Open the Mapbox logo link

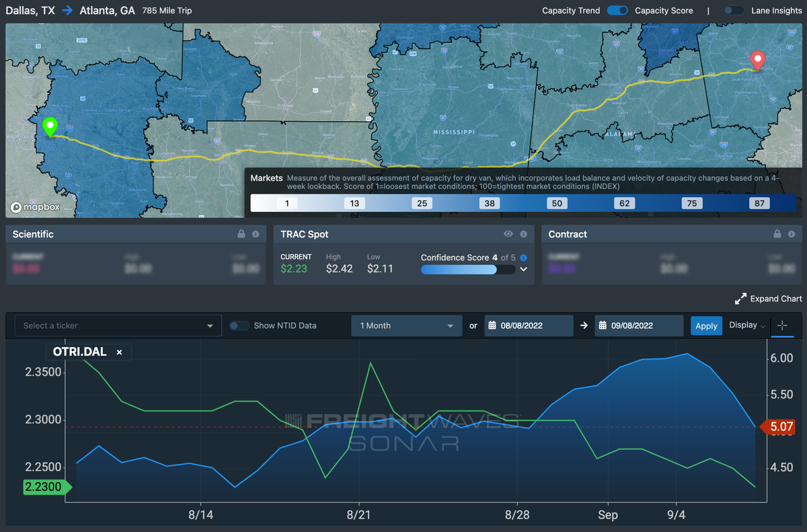pos(35,207)
